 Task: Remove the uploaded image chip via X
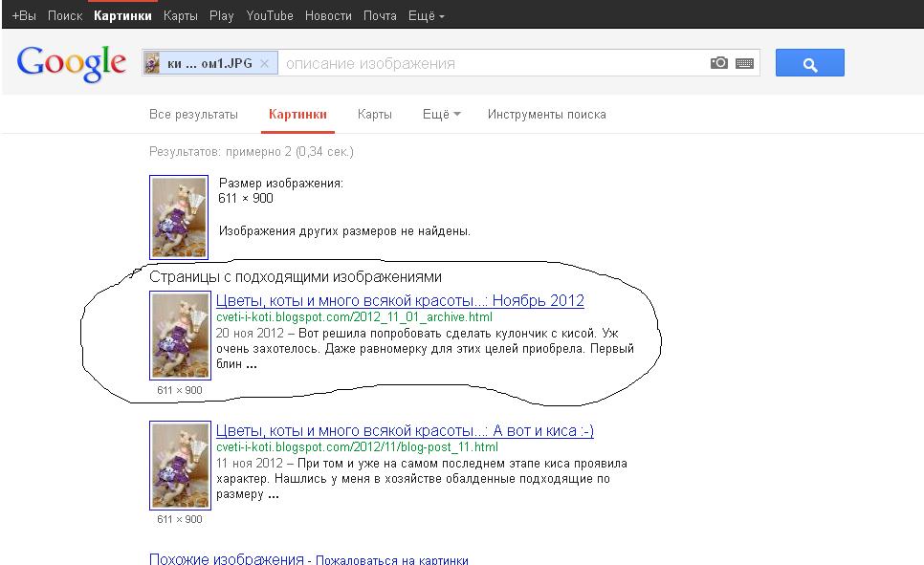click(x=265, y=63)
